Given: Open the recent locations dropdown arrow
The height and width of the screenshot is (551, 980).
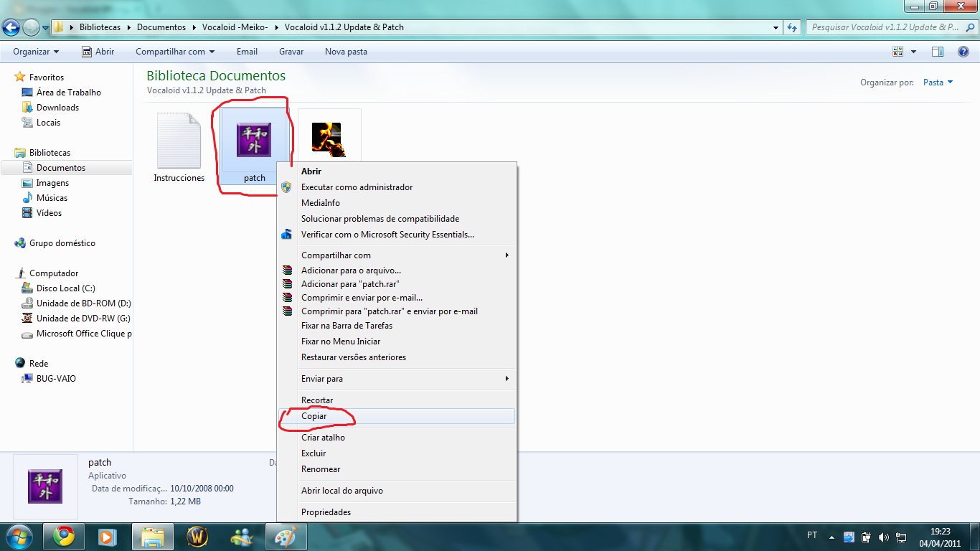Looking at the screenshot, I should click(x=45, y=28).
